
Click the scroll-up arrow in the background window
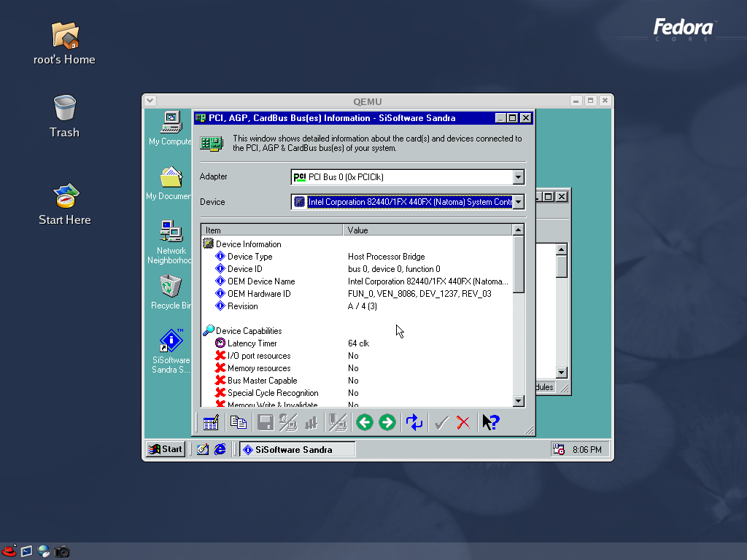(x=561, y=249)
